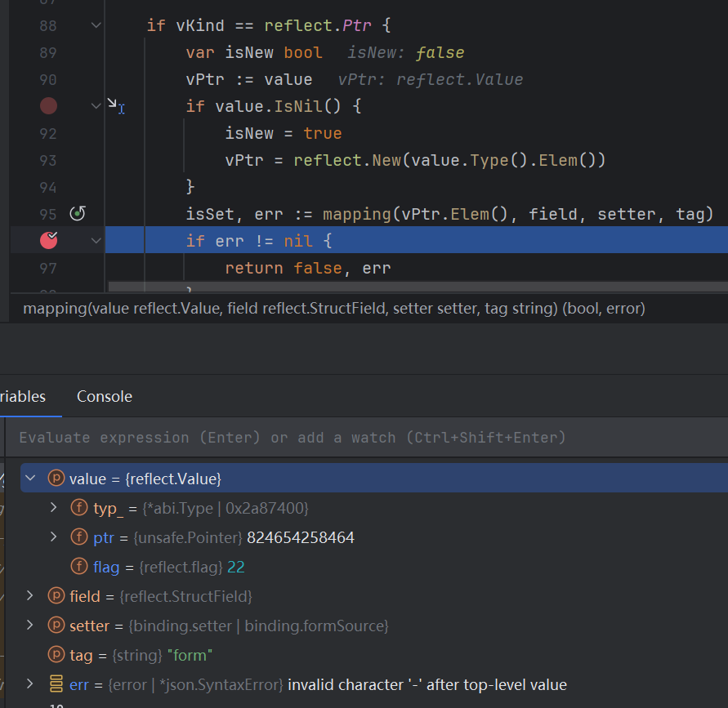Click the mapping function signature breadcrumb
Screen dimensions: 728x708
click(x=334, y=309)
